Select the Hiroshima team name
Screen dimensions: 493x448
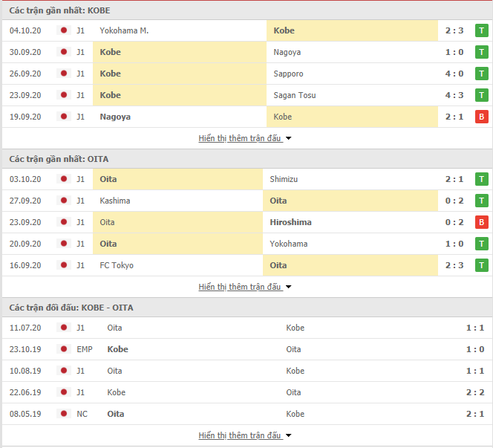tap(290, 222)
